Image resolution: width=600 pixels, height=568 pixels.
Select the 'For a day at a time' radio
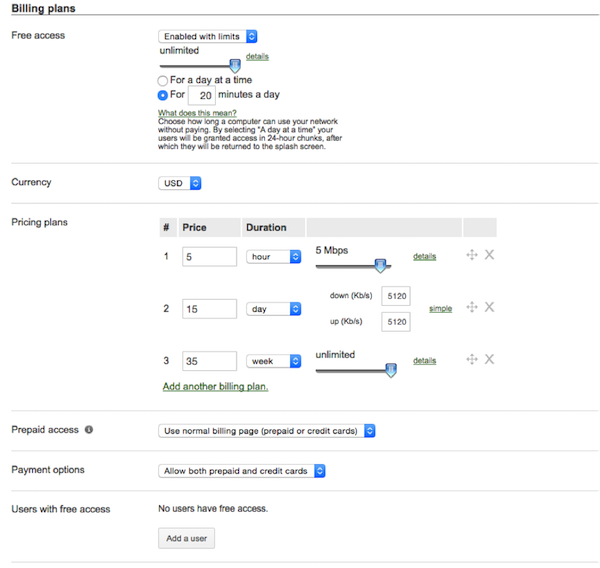pos(163,80)
